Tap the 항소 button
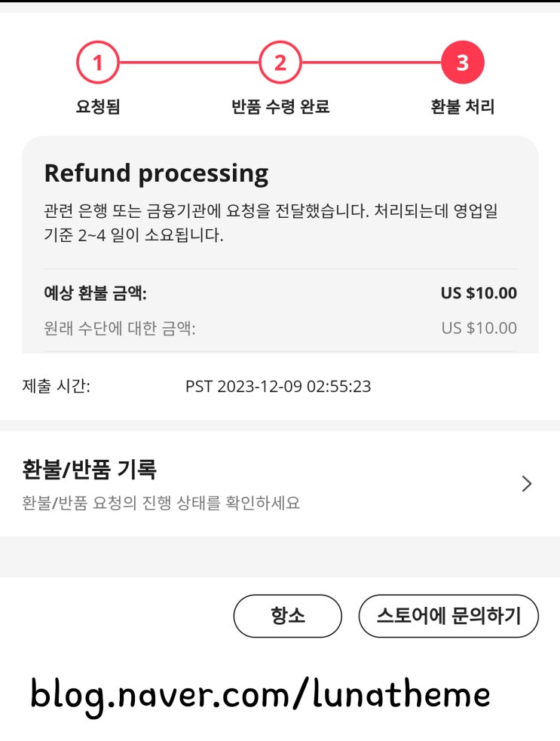 point(287,616)
